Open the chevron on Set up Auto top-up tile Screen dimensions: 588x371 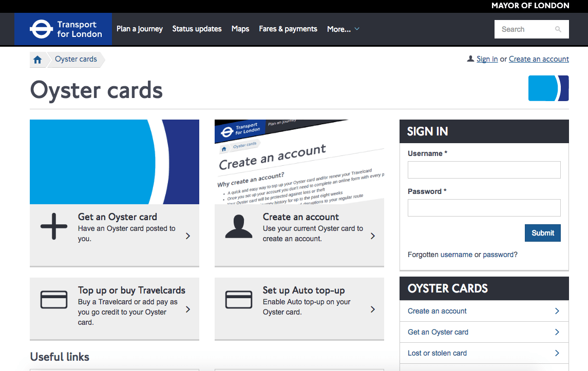373,309
